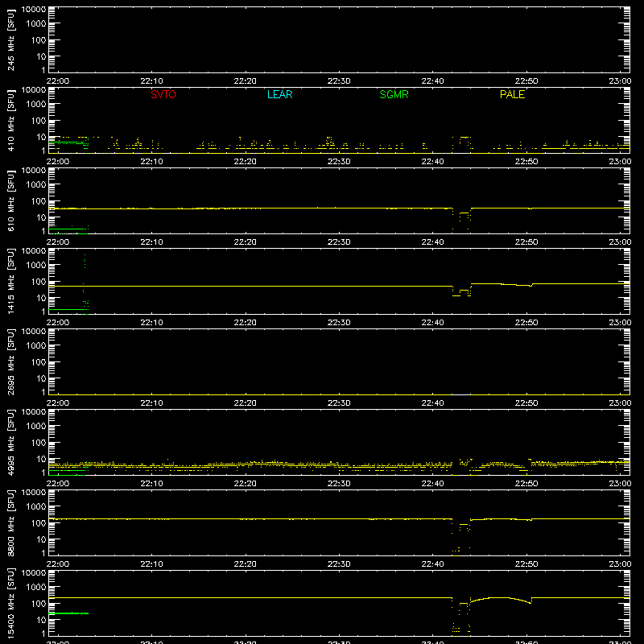Click 23:00 time label under 245 MHz panel
Screen dimensions: 644x644
pos(620,81)
